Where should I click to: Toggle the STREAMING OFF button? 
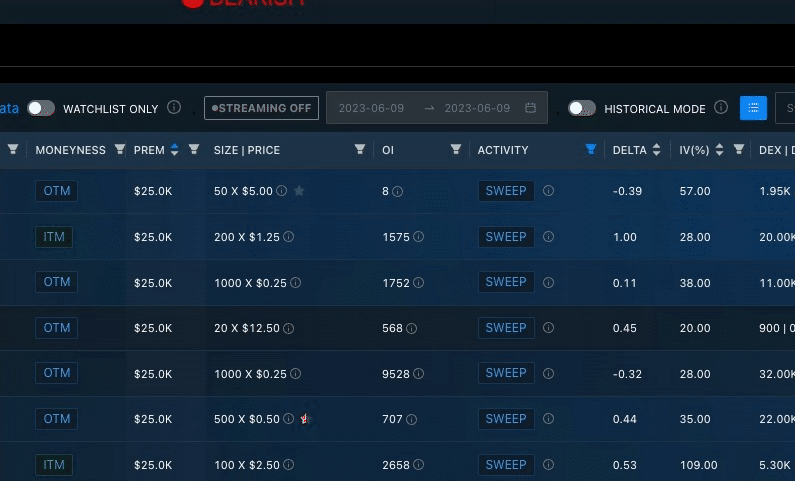coord(261,108)
